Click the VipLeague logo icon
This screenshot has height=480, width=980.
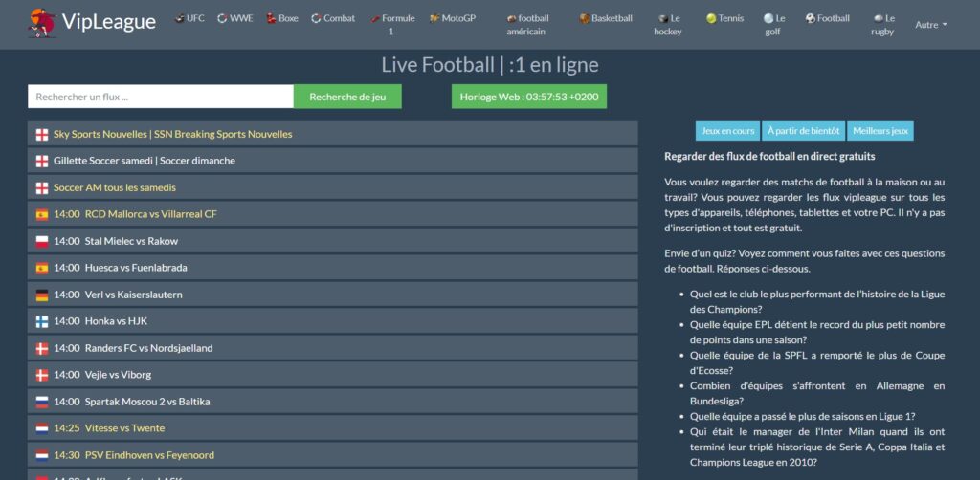coord(42,23)
